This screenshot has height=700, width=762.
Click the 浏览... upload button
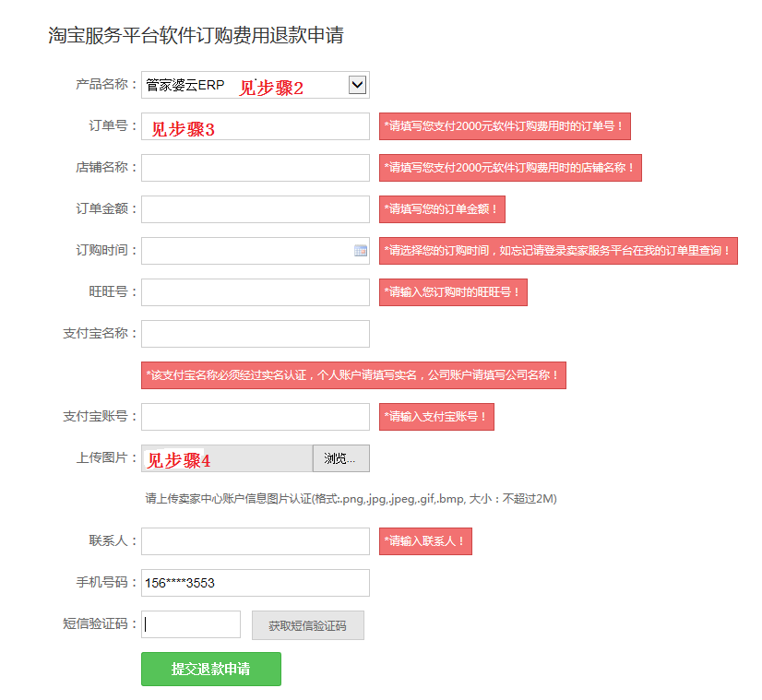340,458
